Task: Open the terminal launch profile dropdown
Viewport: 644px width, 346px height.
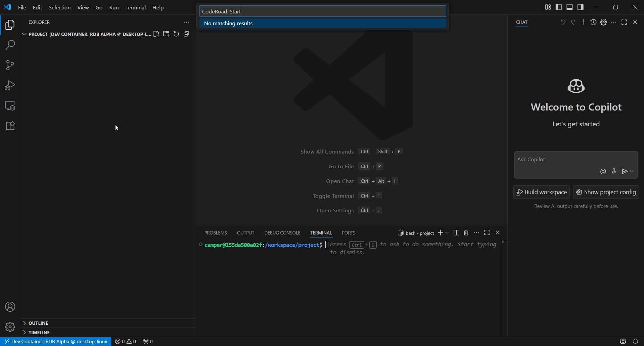Action: [447, 233]
